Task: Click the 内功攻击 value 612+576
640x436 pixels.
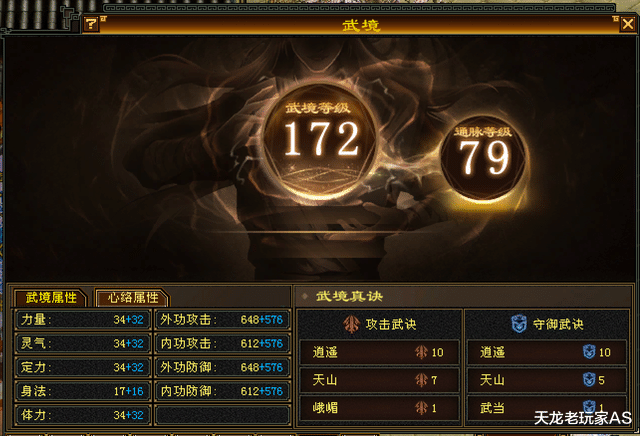Action: [262, 343]
